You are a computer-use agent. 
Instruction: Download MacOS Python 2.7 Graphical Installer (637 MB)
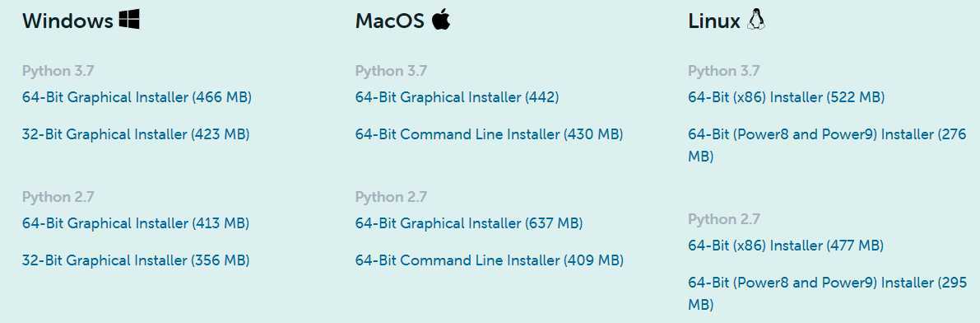pyautogui.click(x=469, y=223)
